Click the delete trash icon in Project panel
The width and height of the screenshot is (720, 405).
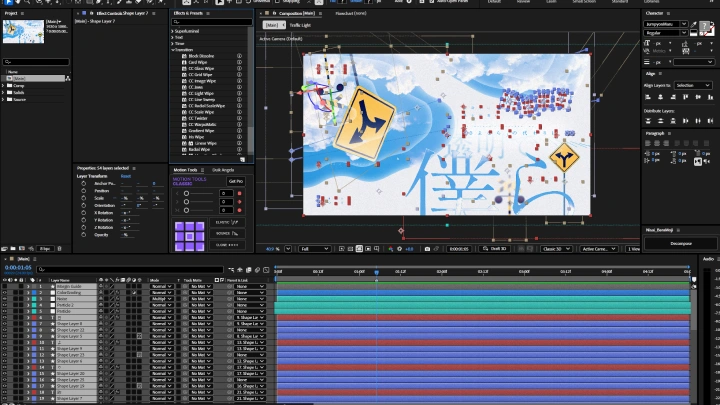(x=59, y=248)
